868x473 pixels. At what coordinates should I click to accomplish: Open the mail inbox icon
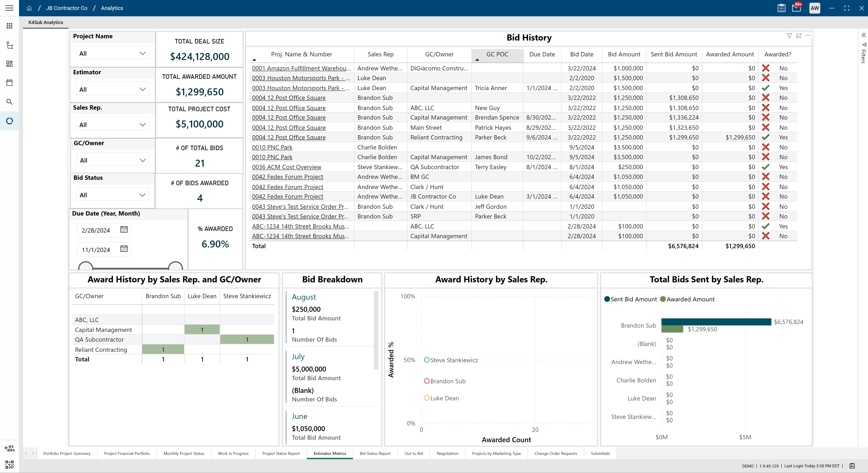pyautogui.click(x=796, y=8)
